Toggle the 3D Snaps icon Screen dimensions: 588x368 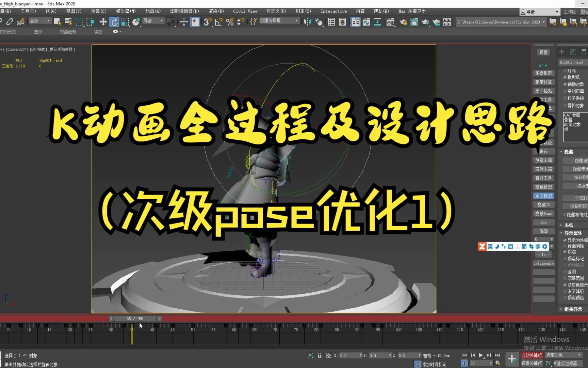pyautogui.click(x=208, y=22)
